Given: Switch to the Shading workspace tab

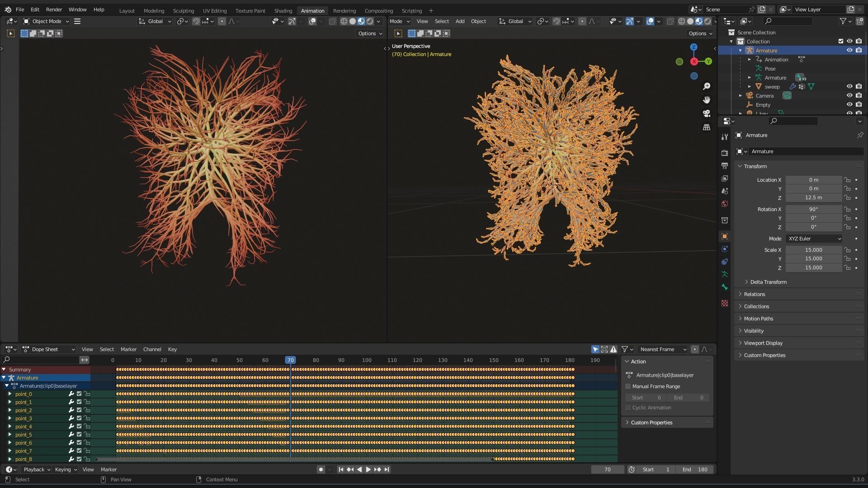Looking at the screenshot, I should click(x=283, y=11).
